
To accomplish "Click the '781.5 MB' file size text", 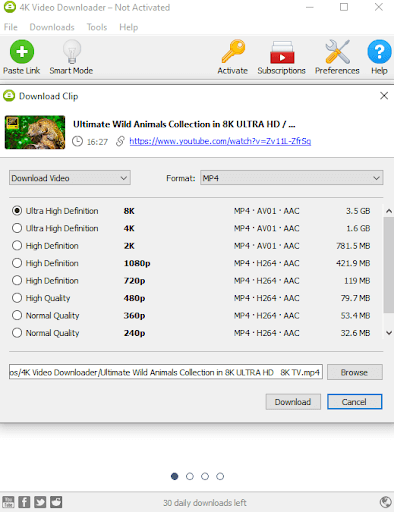I will 353,246.
